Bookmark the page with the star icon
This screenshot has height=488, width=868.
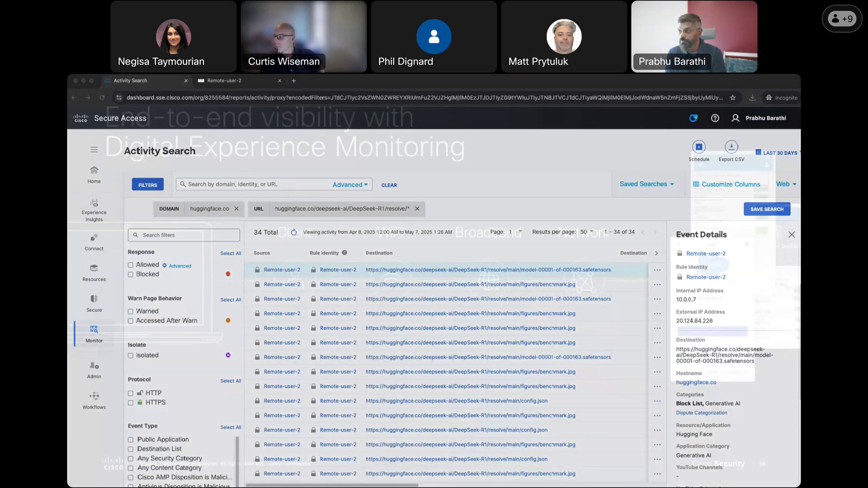point(733,98)
